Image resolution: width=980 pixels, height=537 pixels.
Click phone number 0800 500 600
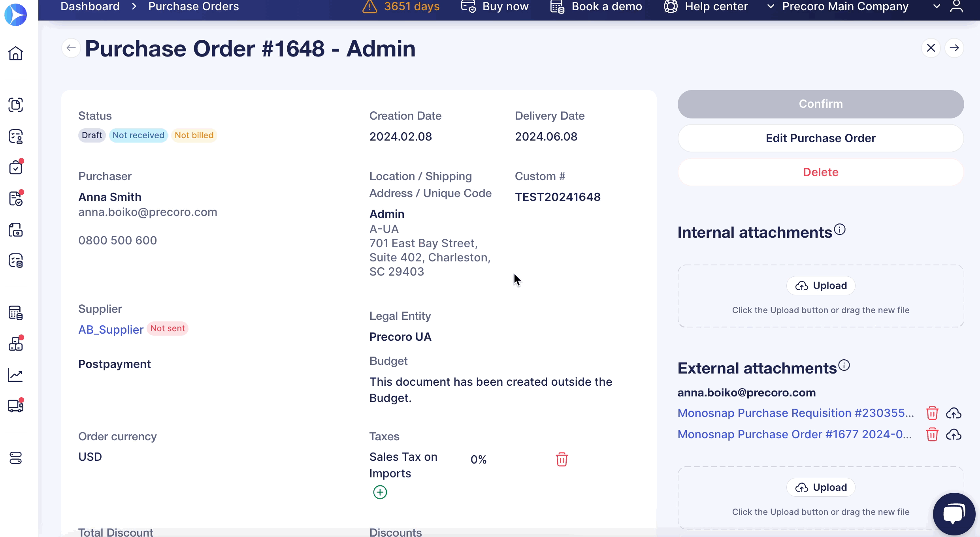tap(118, 240)
